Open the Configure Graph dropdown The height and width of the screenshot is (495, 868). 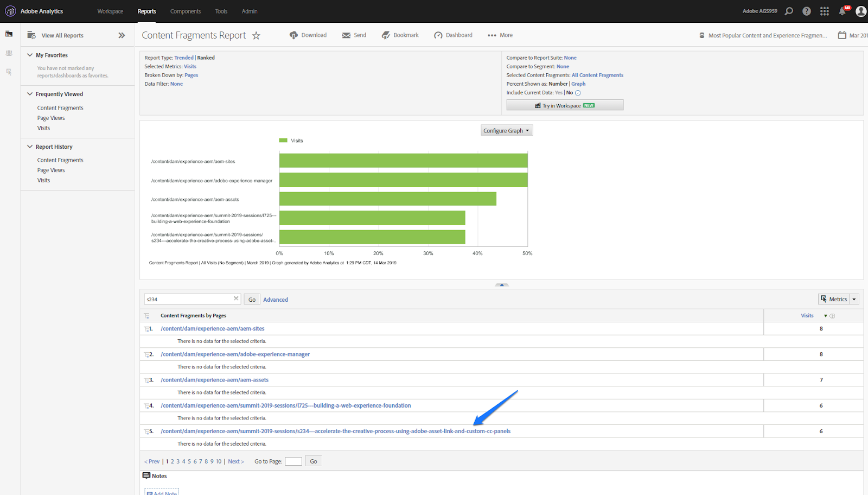click(x=506, y=130)
